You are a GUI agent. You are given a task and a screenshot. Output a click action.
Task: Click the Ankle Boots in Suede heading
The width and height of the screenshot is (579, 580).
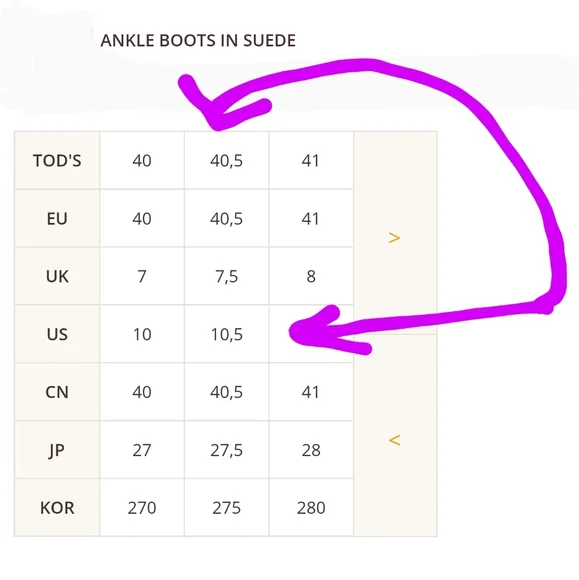coord(198,40)
